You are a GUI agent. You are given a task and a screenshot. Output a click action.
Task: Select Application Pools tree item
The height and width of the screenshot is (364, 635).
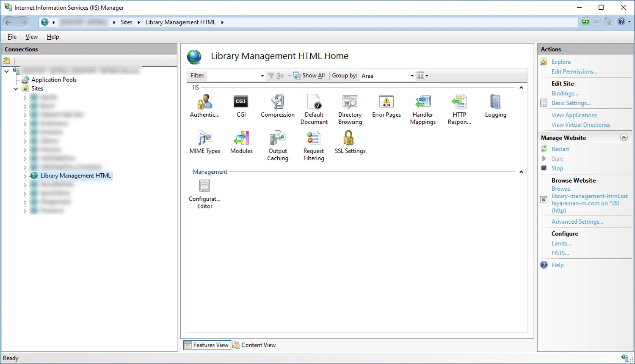tap(54, 80)
